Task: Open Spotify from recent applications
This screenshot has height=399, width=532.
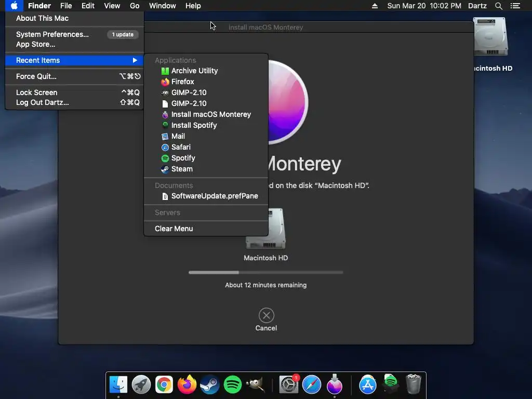Action: 206,158
